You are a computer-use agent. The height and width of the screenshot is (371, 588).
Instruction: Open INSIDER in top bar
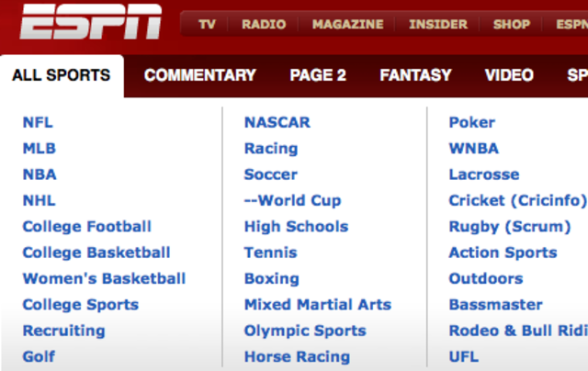click(x=438, y=25)
